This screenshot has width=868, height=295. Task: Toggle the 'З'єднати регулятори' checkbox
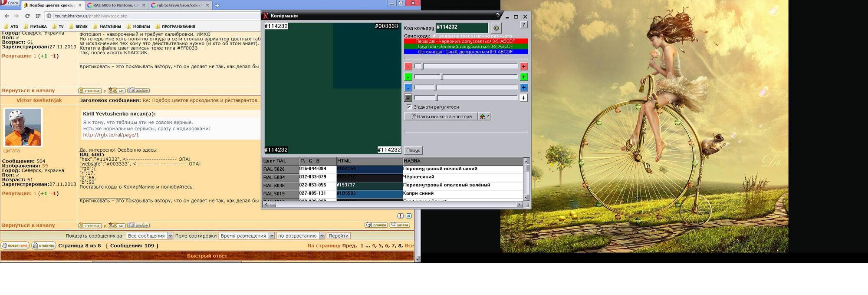[x=409, y=107]
